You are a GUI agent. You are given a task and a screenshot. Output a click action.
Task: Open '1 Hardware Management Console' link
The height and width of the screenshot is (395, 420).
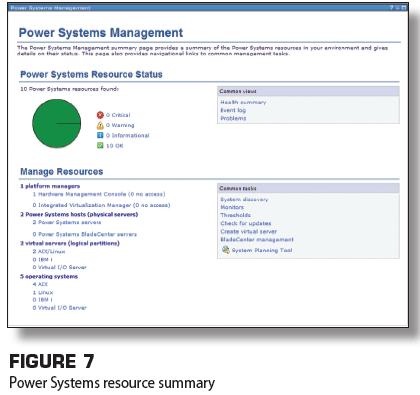click(99, 194)
